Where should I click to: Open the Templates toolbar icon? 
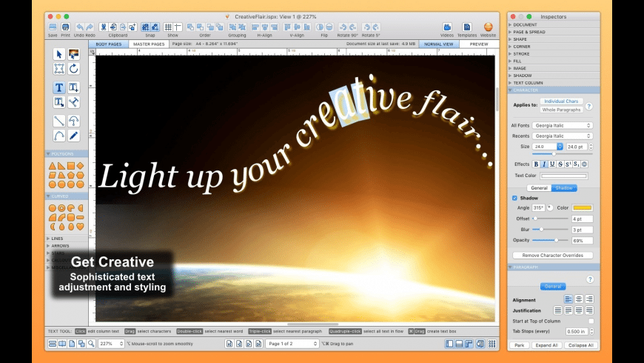[x=466, y=27]
